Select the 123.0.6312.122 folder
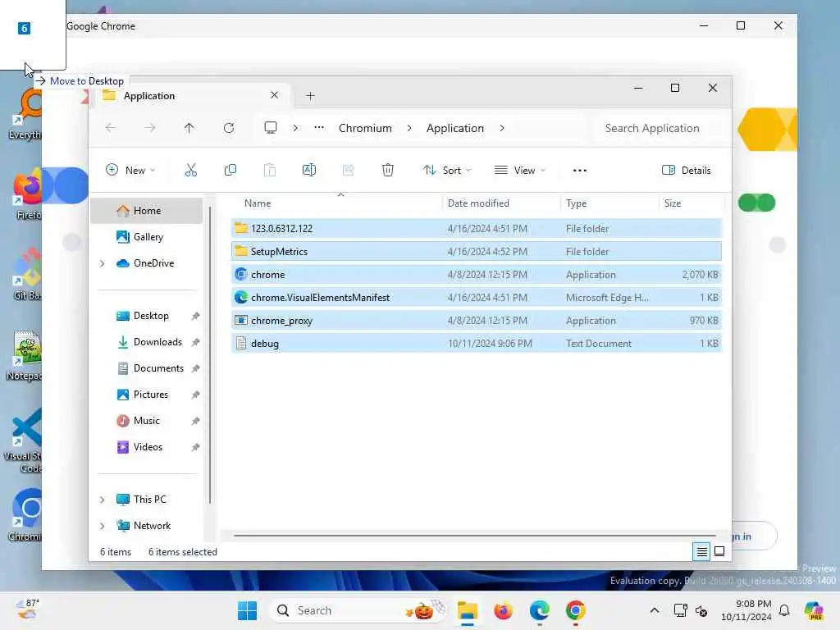Viewport: 840px width, 630px height. 477,228
